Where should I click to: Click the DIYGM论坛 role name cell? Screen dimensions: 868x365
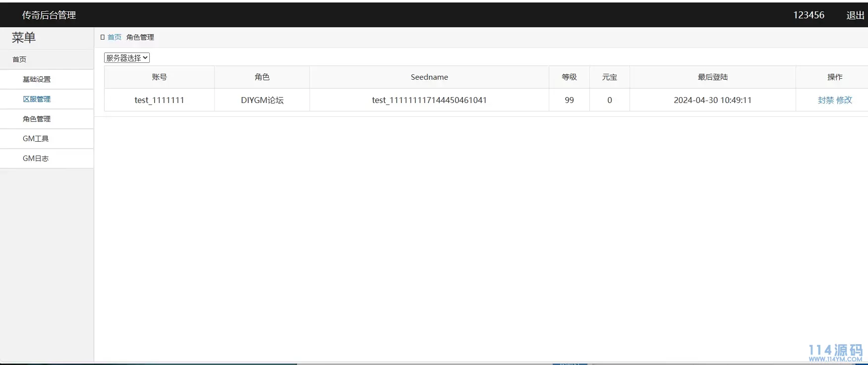point(262,100)
